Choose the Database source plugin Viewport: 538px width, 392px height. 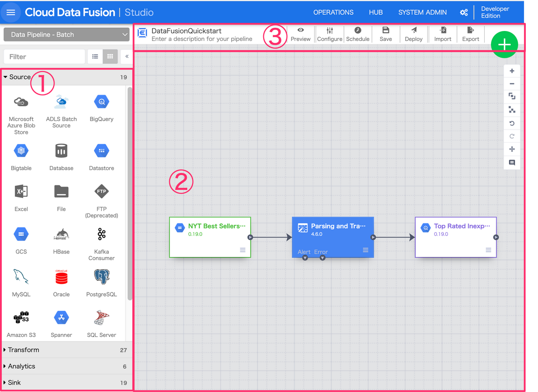coord(61,157)
